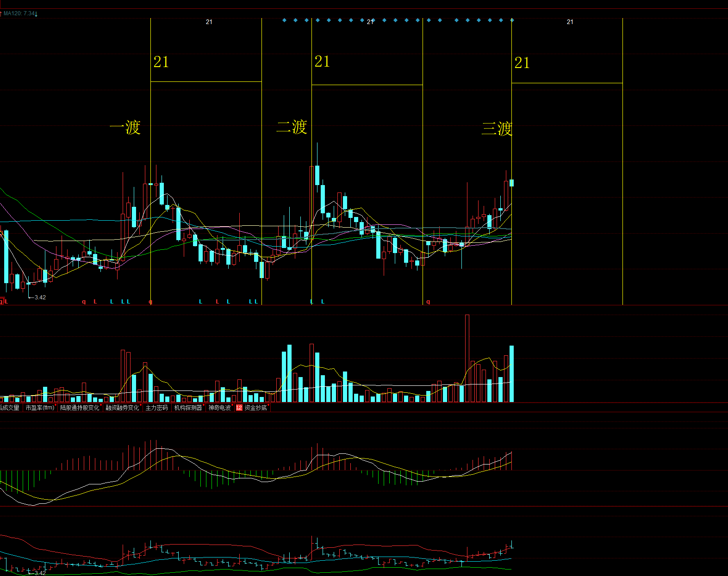The image size is (728, 576).
Task: Open the 机构探测器 tab
Action: [189, 408]
